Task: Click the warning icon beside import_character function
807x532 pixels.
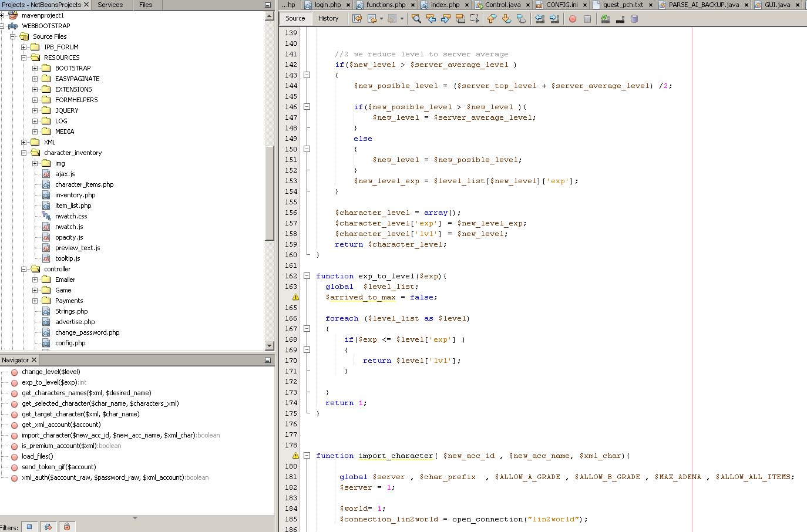Action: click(x=295, y=456)
